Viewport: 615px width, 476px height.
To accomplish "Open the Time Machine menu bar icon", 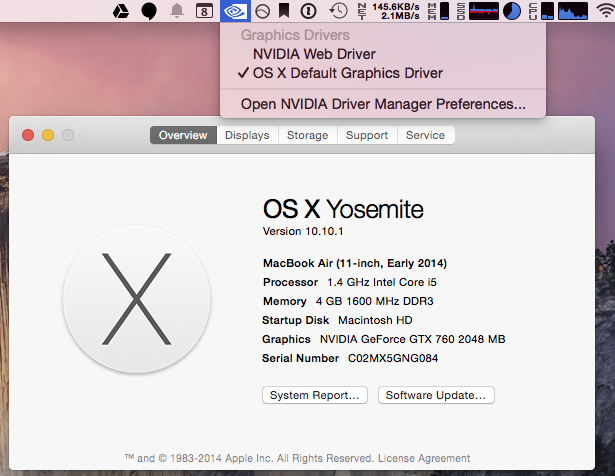I will click(x=338, y=11).
